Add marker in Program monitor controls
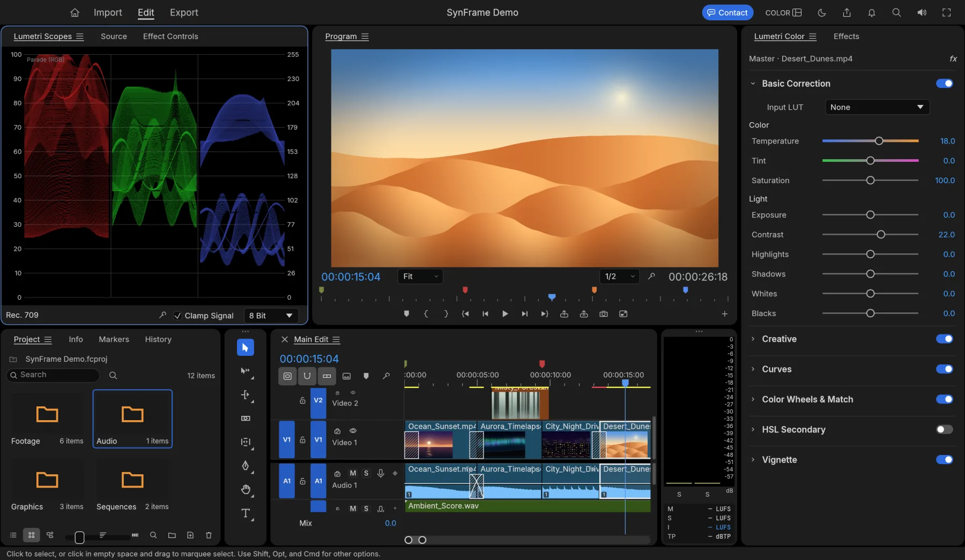The width and height of the screenshot is (965, 560). point(406,314)
